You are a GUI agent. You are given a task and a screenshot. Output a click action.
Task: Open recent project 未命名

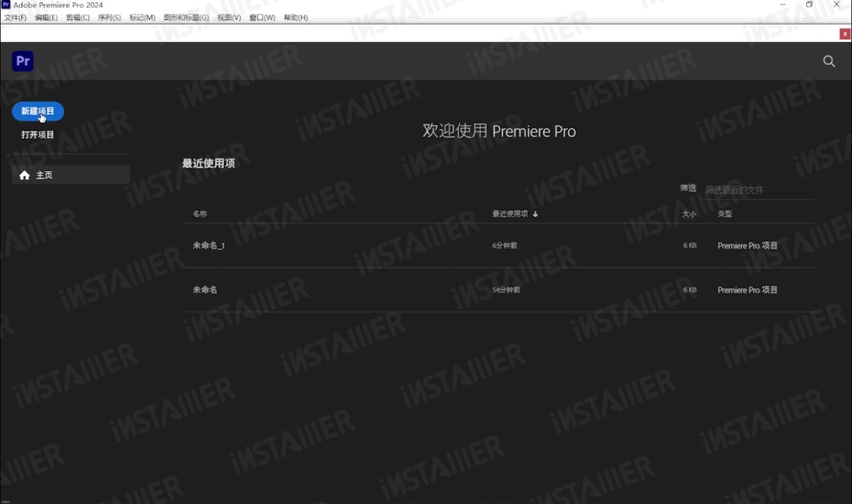click(x=205, y=290)
